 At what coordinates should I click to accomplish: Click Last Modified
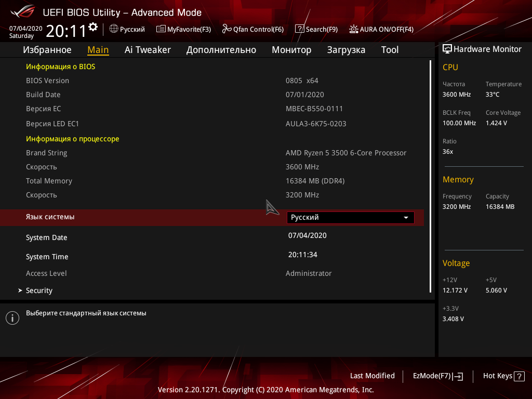click(372, 376)
